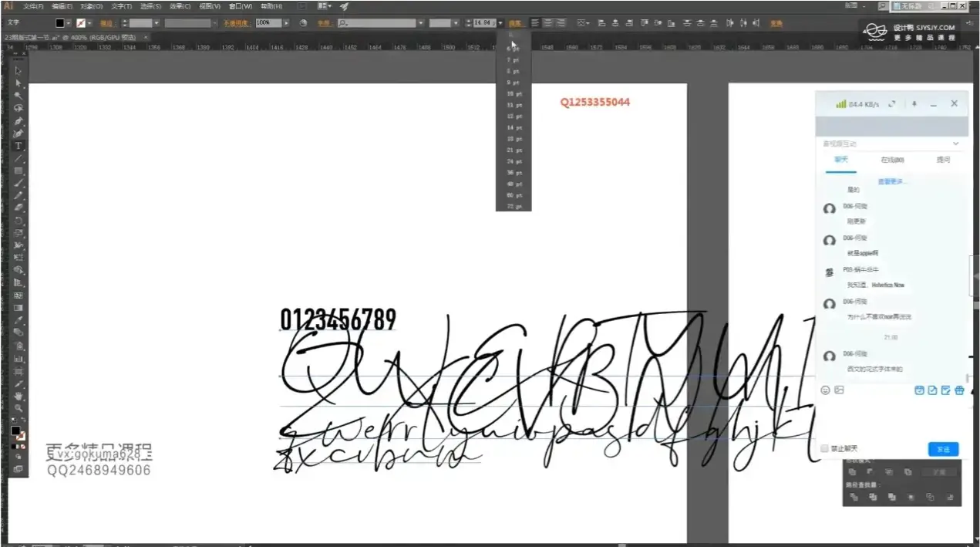The height and width of the screenshot is (547, 980).
Task: Select the Pencil tool
Action: pyautogui.click(x=19, y=195)
